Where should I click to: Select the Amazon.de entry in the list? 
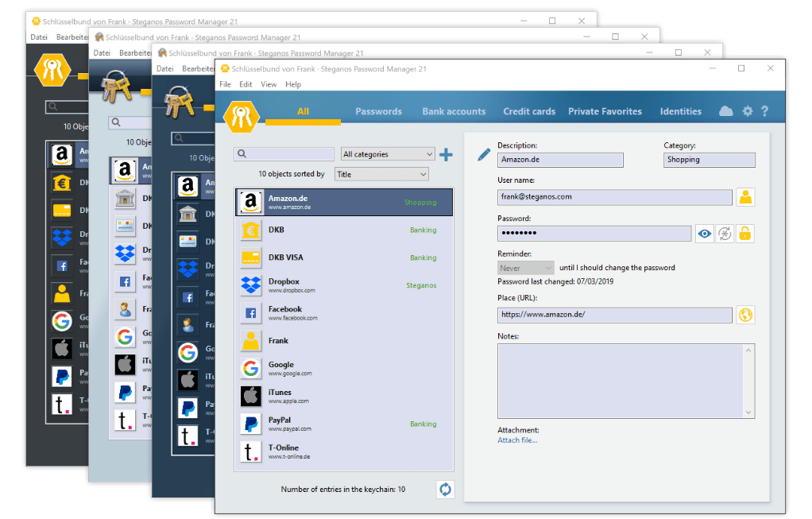344,202
